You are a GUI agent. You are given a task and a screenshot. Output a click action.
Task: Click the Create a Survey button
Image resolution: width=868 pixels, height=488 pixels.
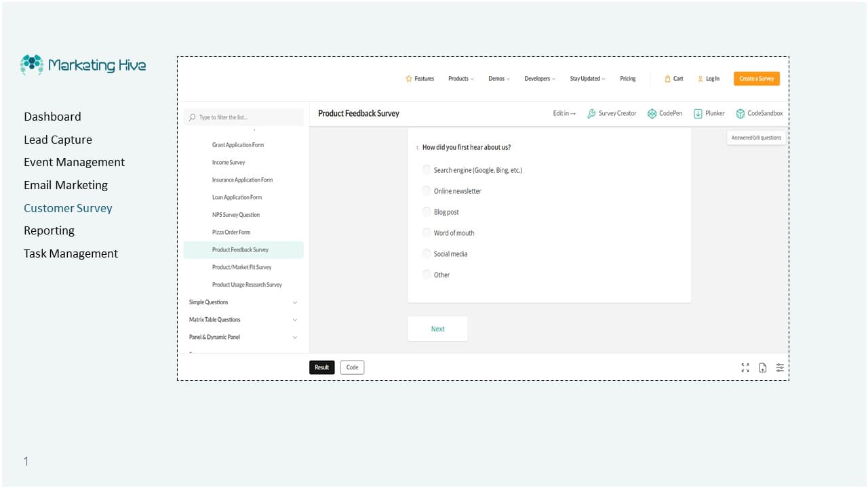click(x=756, y=79)
